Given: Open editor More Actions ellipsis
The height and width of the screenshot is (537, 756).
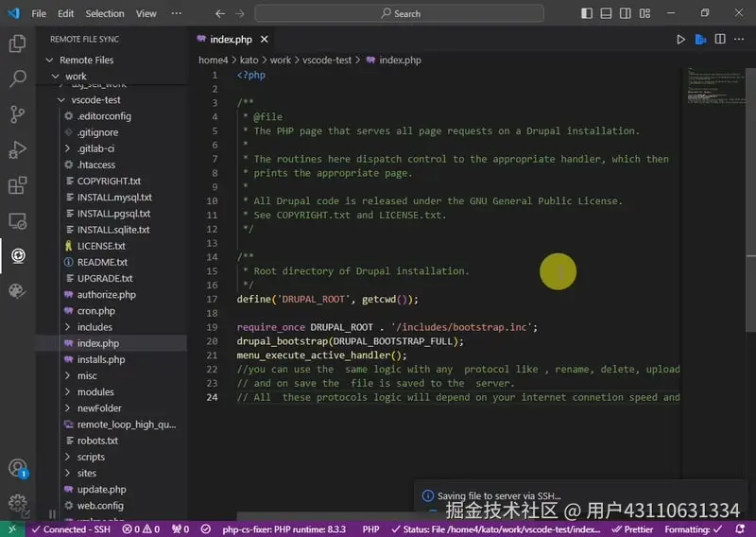Looking at the screenshot, I should (x=739, y=39).
